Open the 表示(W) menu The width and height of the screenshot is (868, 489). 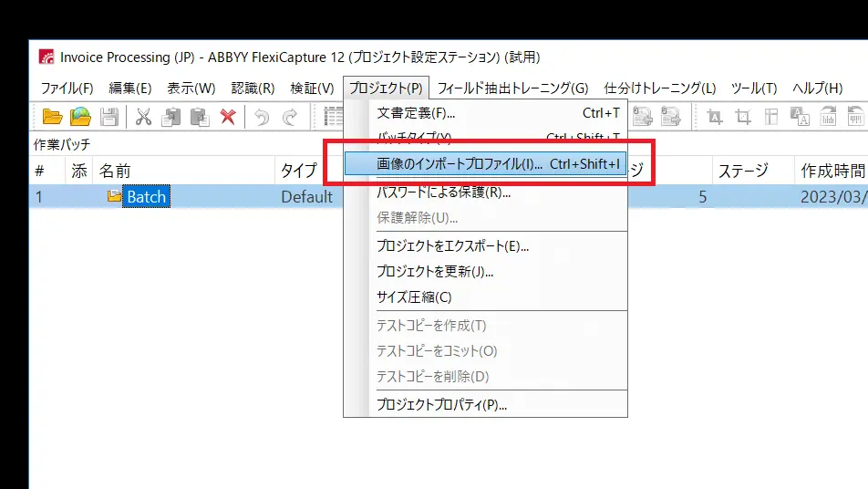coord(191,88)
